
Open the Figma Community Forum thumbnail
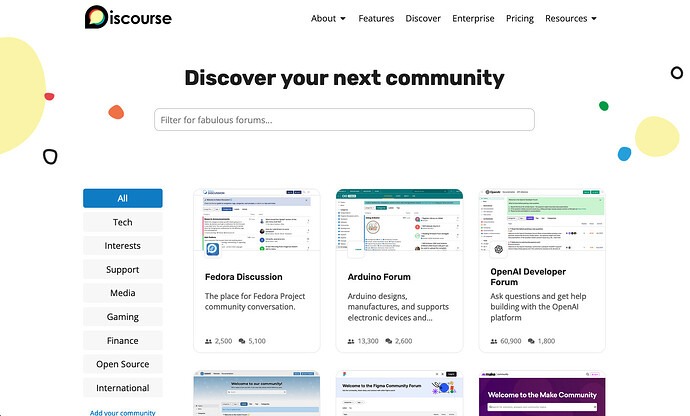point(399,393)
